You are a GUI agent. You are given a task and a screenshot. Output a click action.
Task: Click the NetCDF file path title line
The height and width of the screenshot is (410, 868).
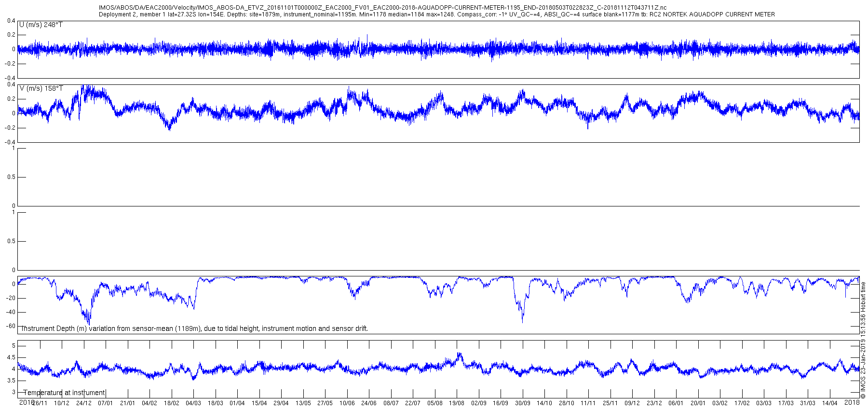tap(382, 8)
